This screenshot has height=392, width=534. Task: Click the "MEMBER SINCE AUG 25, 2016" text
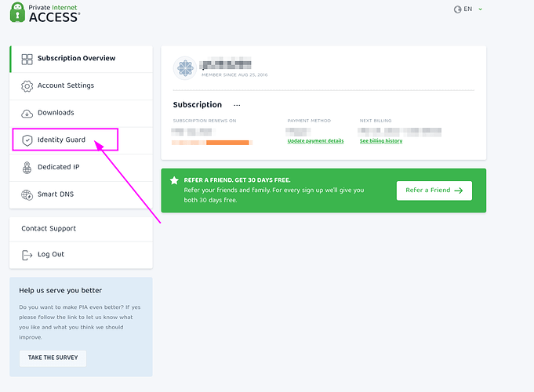coord(234,75)
